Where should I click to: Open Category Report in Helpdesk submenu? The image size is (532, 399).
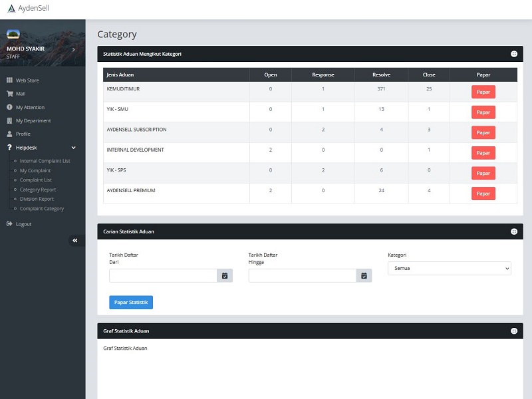tap(38, 190)
